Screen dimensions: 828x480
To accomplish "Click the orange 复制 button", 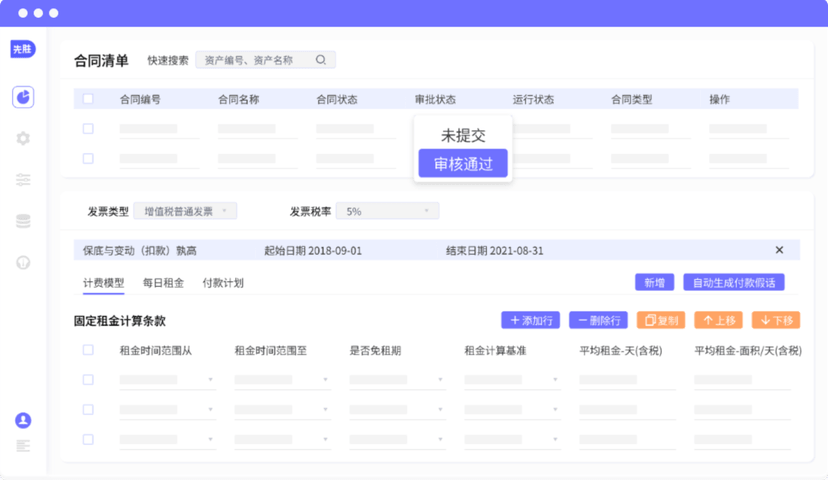I will (661, 320).
